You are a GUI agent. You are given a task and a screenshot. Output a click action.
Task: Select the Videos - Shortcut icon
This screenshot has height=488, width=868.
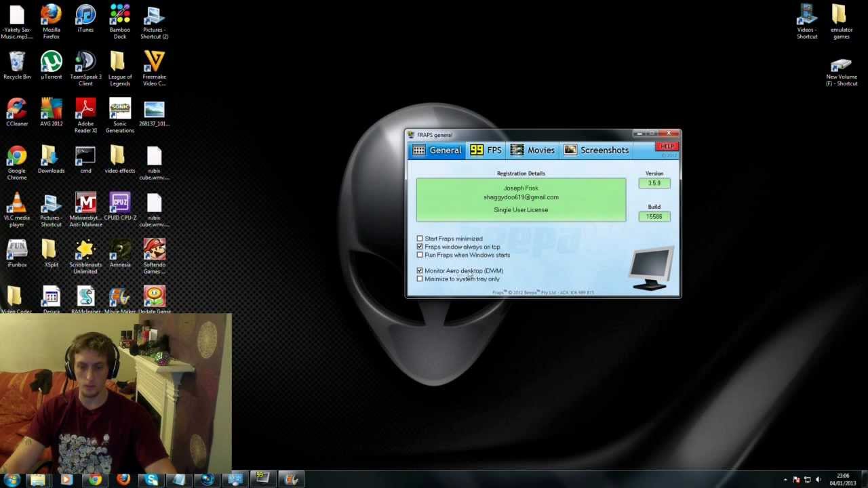coord(807,22)
